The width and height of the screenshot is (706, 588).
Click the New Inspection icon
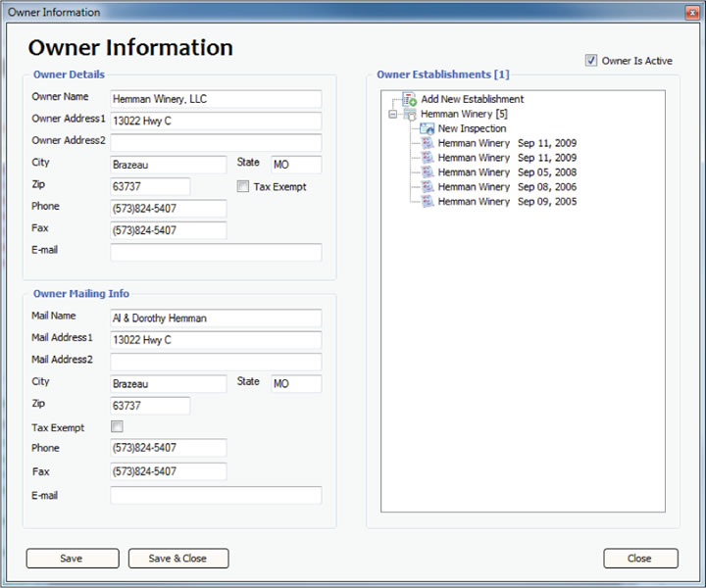coord(427,128)
